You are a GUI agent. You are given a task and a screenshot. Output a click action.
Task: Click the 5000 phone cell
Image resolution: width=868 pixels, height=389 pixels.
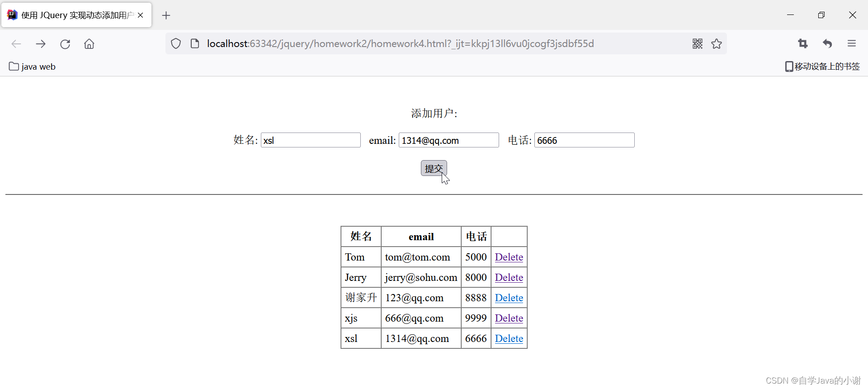[x=476, y=257]
